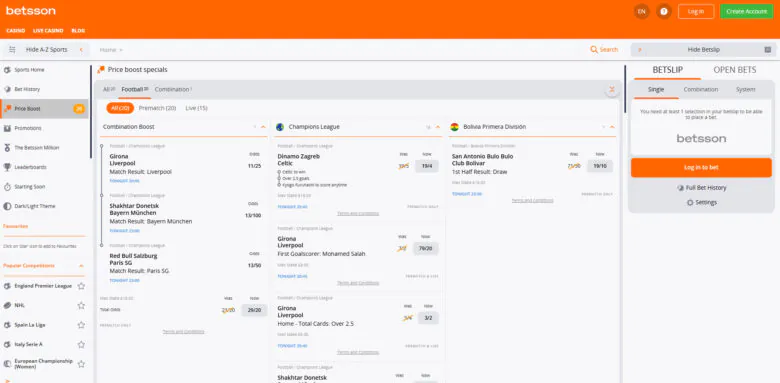Click the A-Z Sports list icon
The height and width of the screenshot is (383, 780).
pos(12,50)
